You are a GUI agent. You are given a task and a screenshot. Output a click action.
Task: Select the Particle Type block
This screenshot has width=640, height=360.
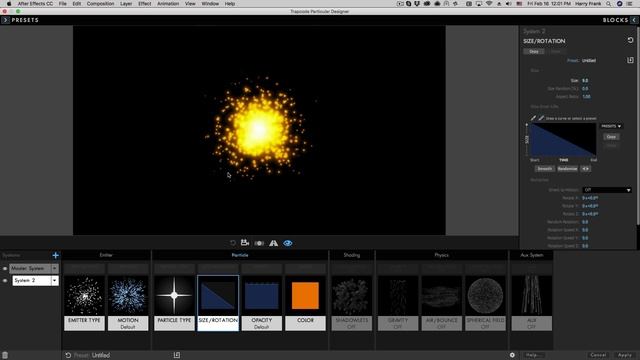(x=174, y=303)
